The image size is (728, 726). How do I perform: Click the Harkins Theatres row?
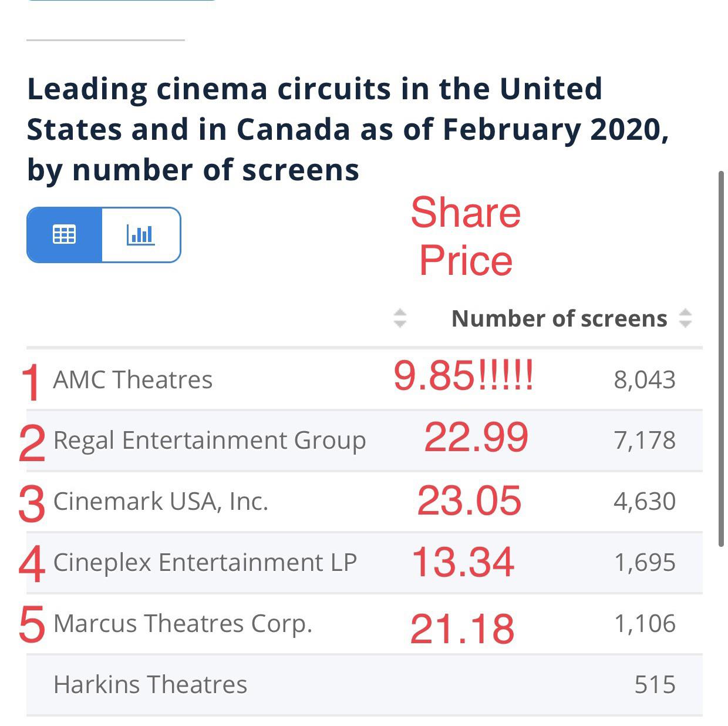(150, 685)
